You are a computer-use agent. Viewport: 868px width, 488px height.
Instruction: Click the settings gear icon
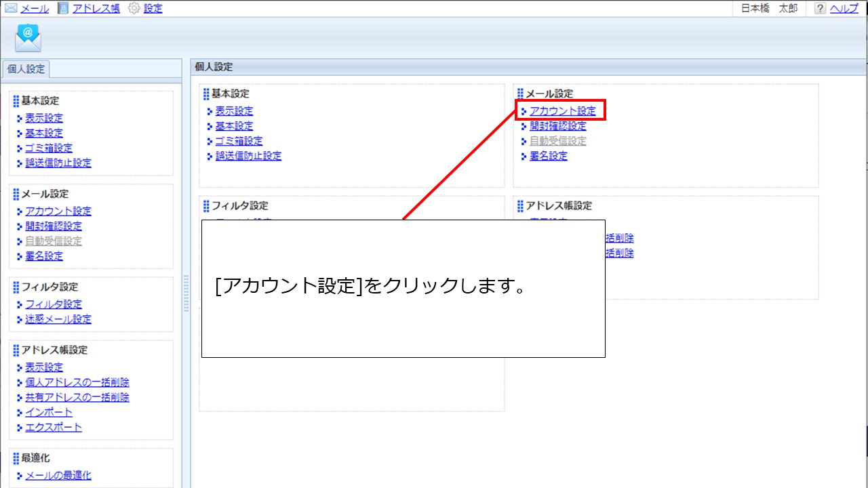(x=134, y=9)
